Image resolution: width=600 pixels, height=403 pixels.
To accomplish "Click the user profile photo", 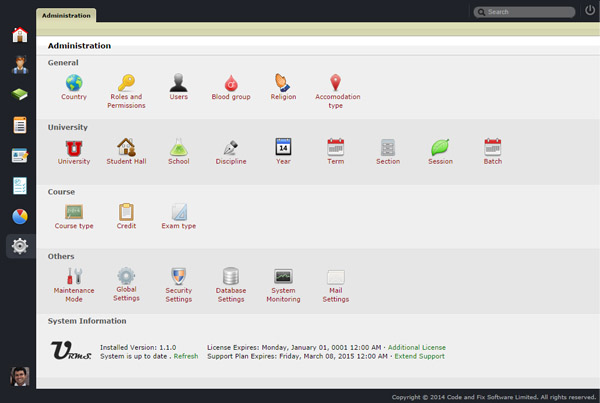I will pos(20,376).
